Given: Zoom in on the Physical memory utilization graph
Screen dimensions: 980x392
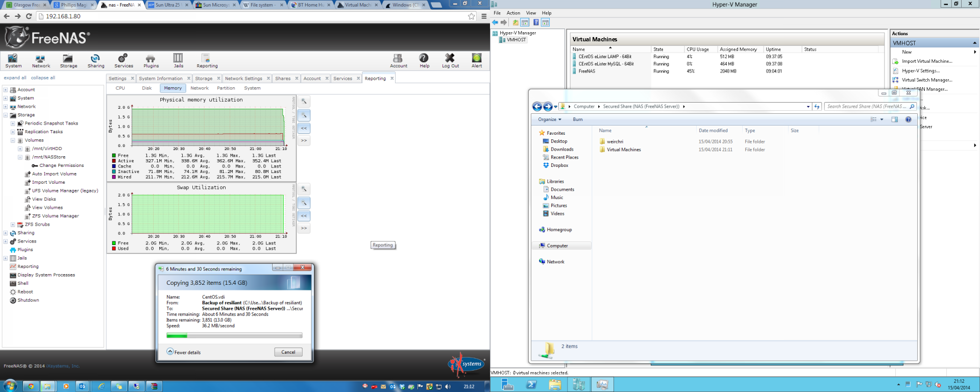Looking at the screenshot, I should (x=304, y=102).
